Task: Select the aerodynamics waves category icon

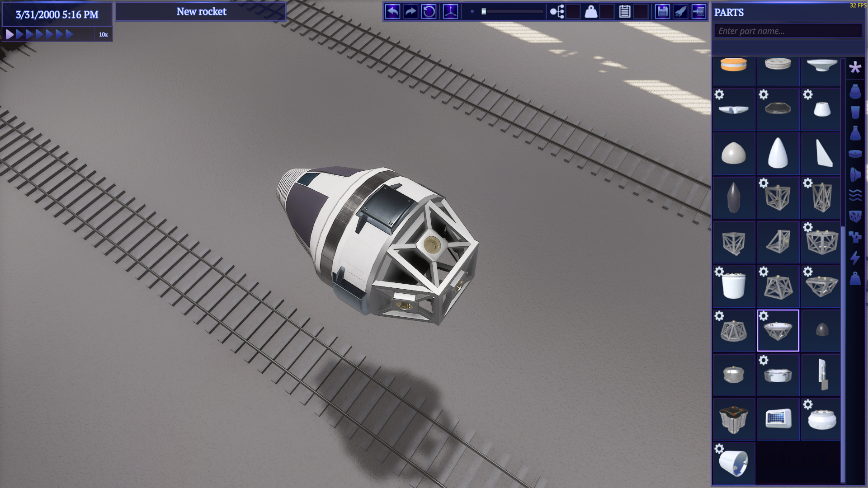Action: (x=855, y=195)
